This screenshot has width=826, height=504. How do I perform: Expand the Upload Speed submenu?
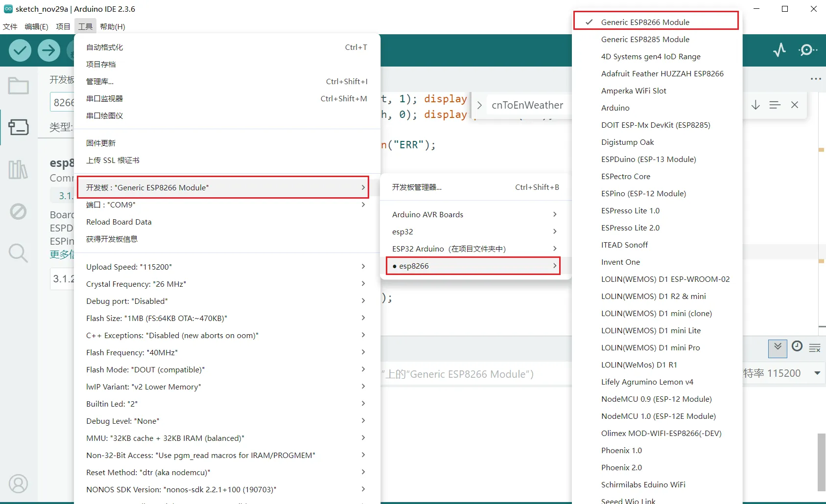227,267
